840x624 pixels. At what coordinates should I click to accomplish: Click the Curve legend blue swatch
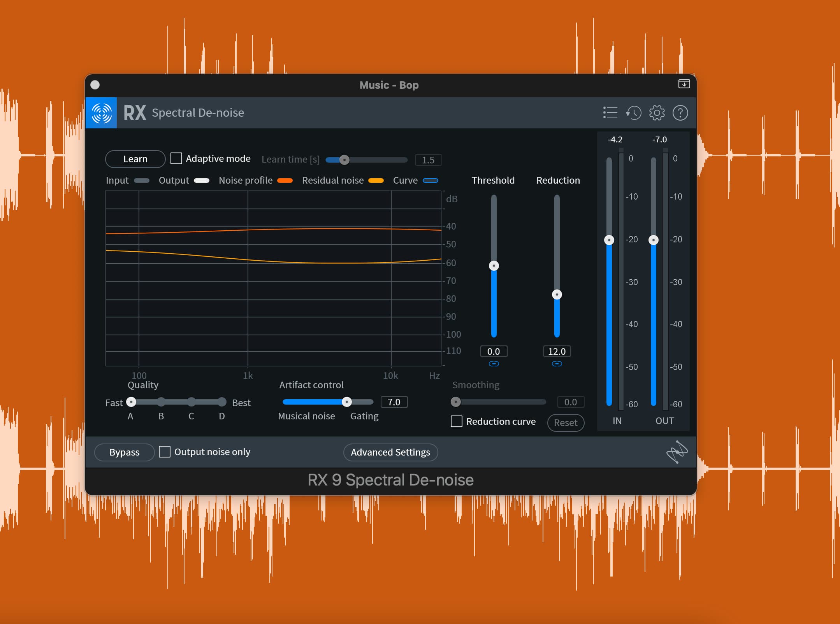point(431,181)
